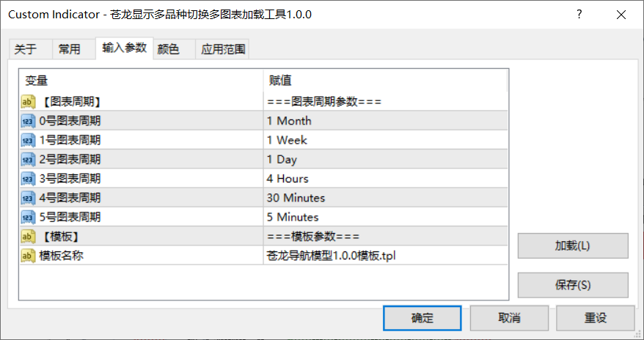Viewport: 644px width, 340px height.
Task: Click the icon beside 4号图表周期
Action: 28,197
